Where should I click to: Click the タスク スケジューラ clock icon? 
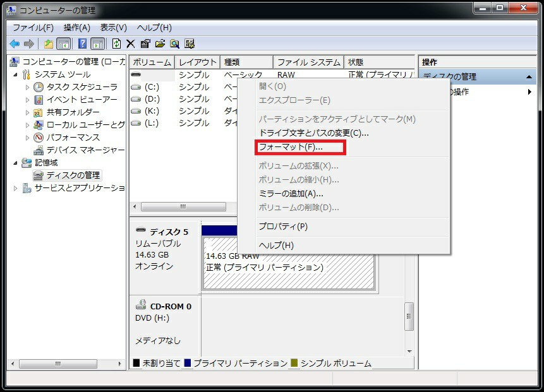click(x=38, y=87)
